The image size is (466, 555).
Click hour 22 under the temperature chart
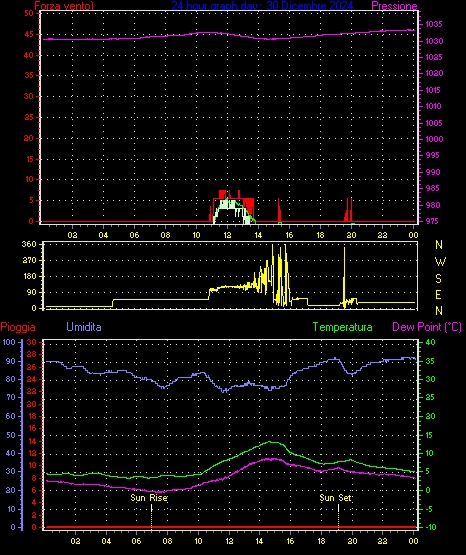[x=382, y=541]
